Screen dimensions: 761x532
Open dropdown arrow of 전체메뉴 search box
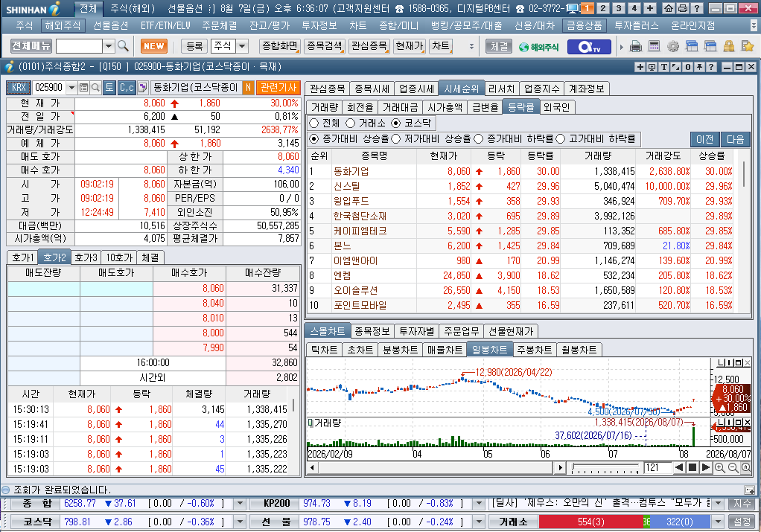109,46
